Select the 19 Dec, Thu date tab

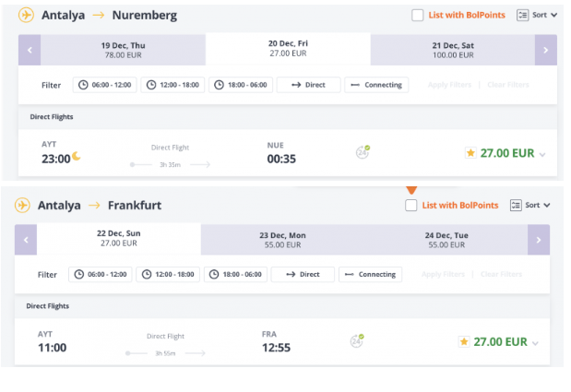click(x=123, y=50)
